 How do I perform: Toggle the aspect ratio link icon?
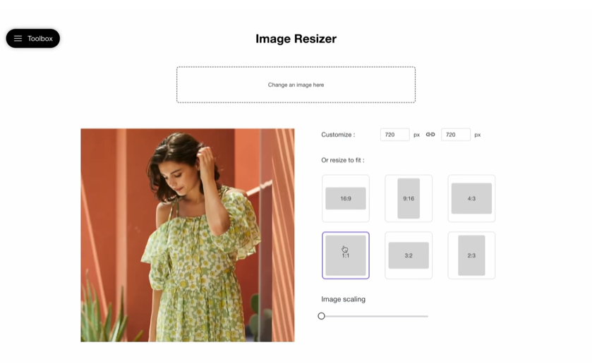point(430,135)
